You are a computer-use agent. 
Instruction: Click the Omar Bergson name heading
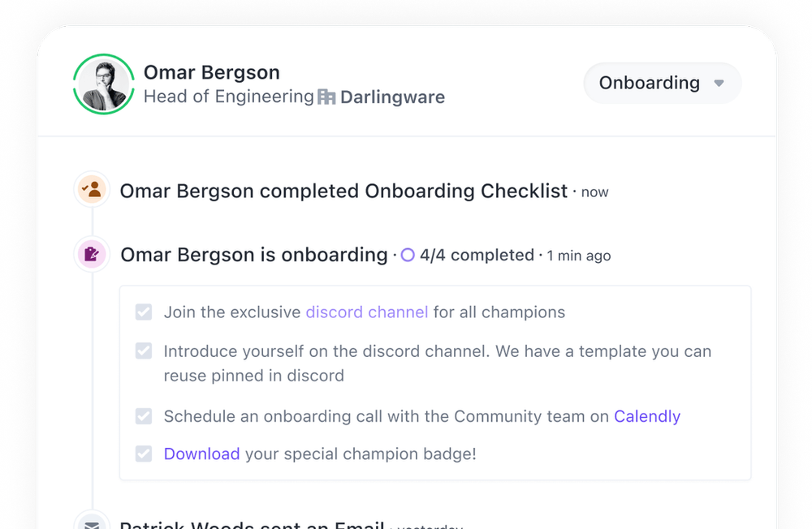pos(212,72)
